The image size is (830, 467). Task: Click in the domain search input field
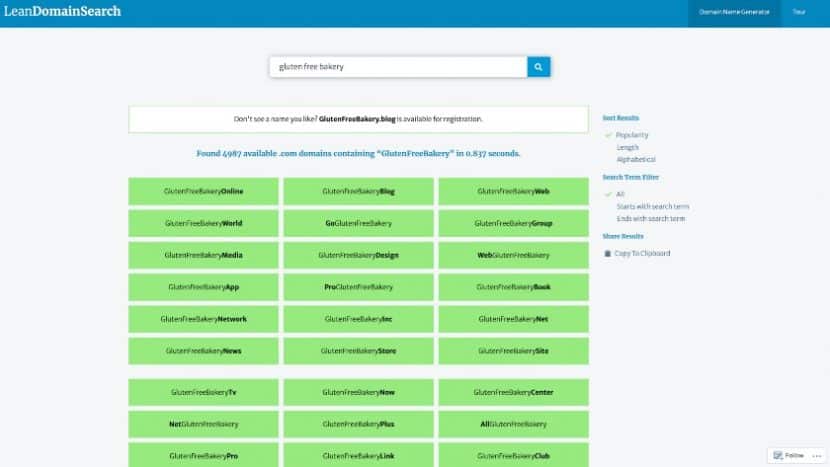397,67
